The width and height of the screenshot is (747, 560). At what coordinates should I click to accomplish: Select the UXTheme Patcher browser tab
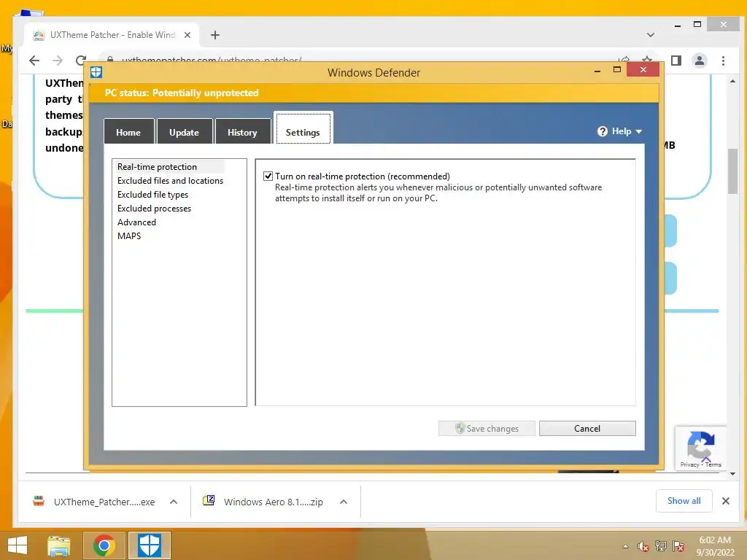pos(111,35)
